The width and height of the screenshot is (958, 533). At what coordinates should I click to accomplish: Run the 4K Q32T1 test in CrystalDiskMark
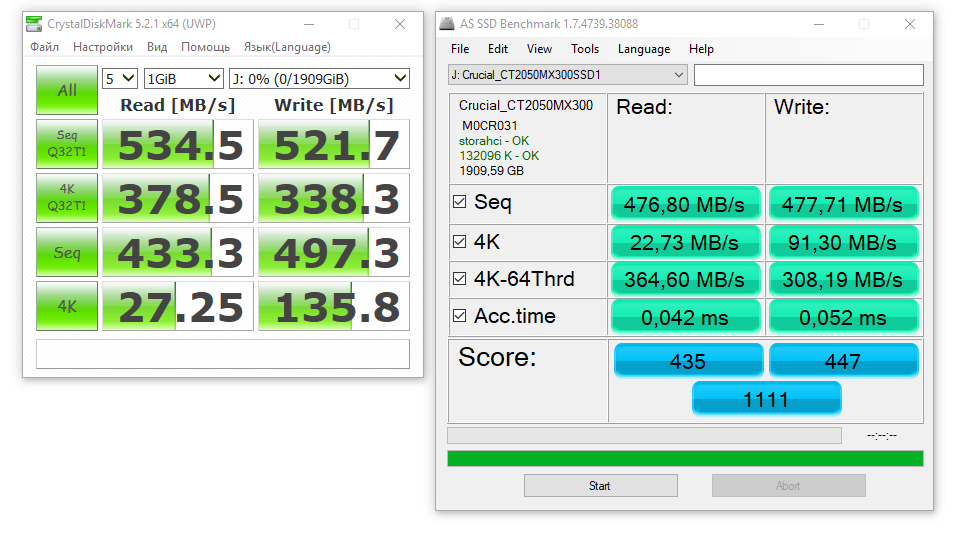[x=67, y=197]
